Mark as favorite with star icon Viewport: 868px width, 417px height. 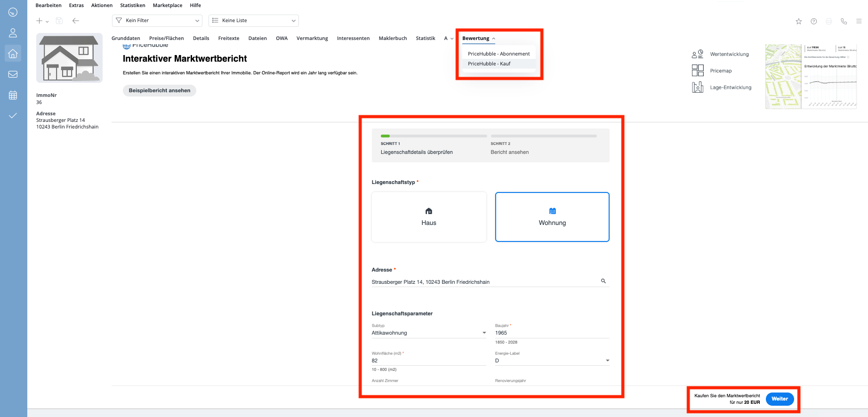tap(799, 21)
